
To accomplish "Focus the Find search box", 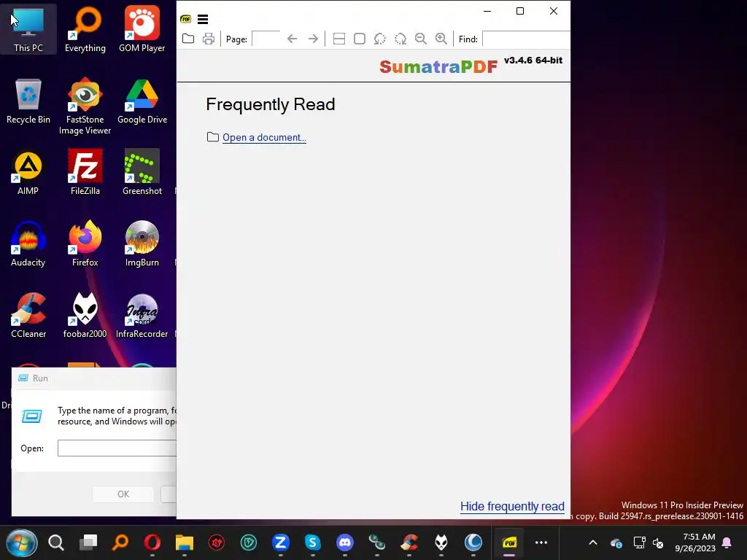I will [x=526, y=39].
